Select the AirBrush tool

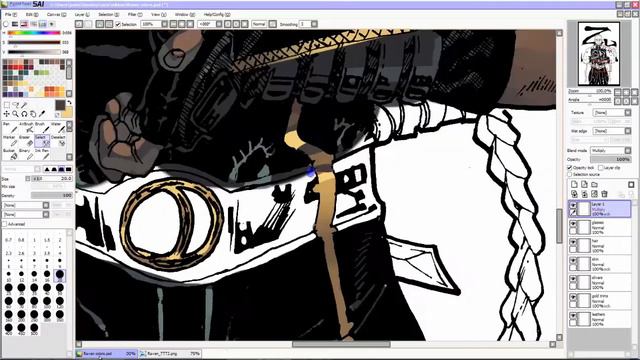pyautogui.click(x=25, y=127)
